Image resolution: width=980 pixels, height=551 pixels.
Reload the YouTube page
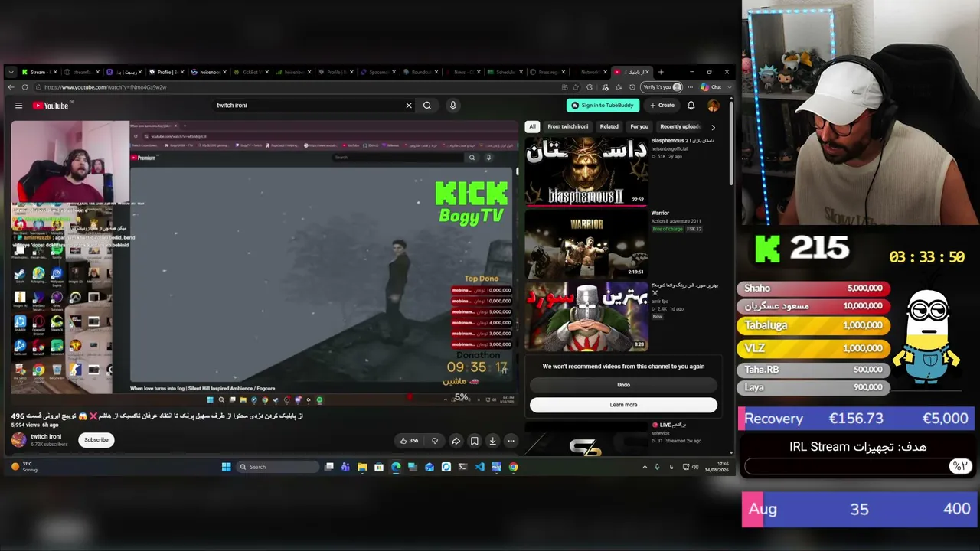[x=24, y=87]
